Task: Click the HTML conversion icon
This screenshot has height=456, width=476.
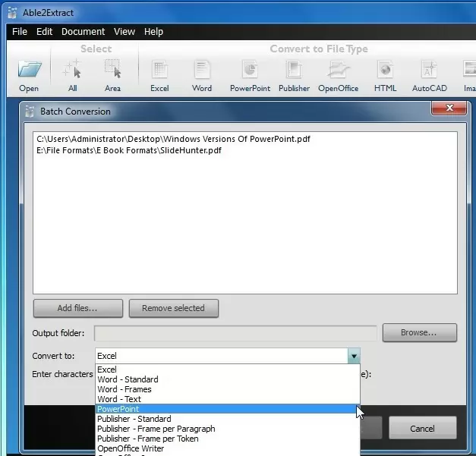Action: point(385,71)
